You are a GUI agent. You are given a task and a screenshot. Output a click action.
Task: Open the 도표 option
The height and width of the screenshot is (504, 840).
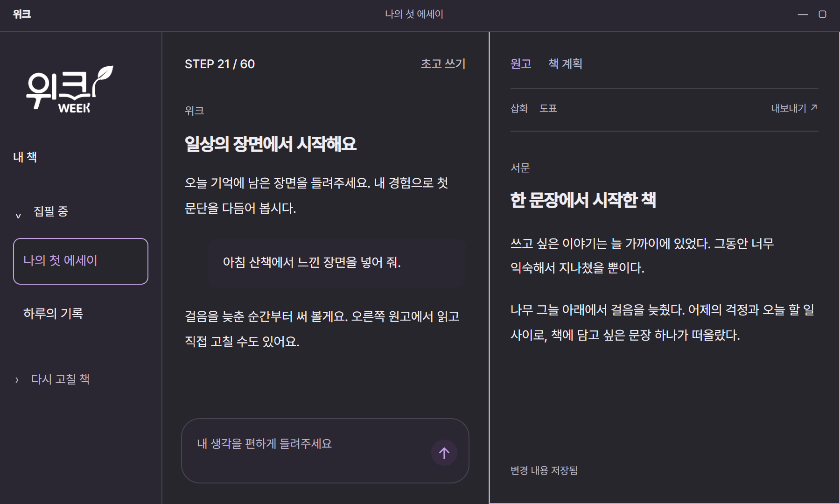(x=548, y=108)
